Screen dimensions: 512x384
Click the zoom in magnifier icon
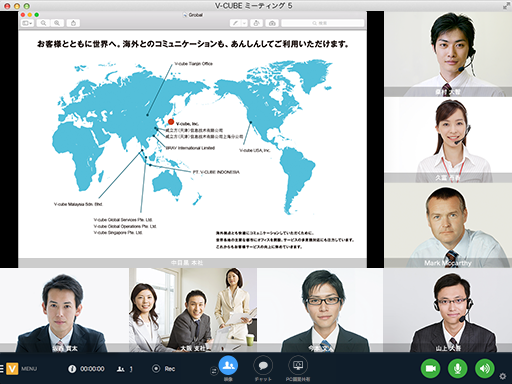[x=57, y=23]
